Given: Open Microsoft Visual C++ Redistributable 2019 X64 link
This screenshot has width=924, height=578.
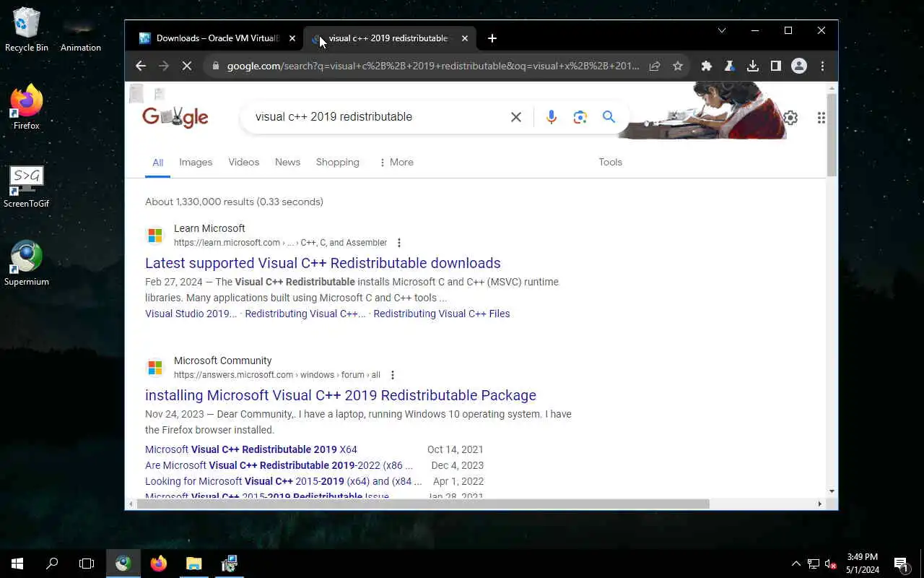Looking at the screenshot, I should tap(251, 449).
